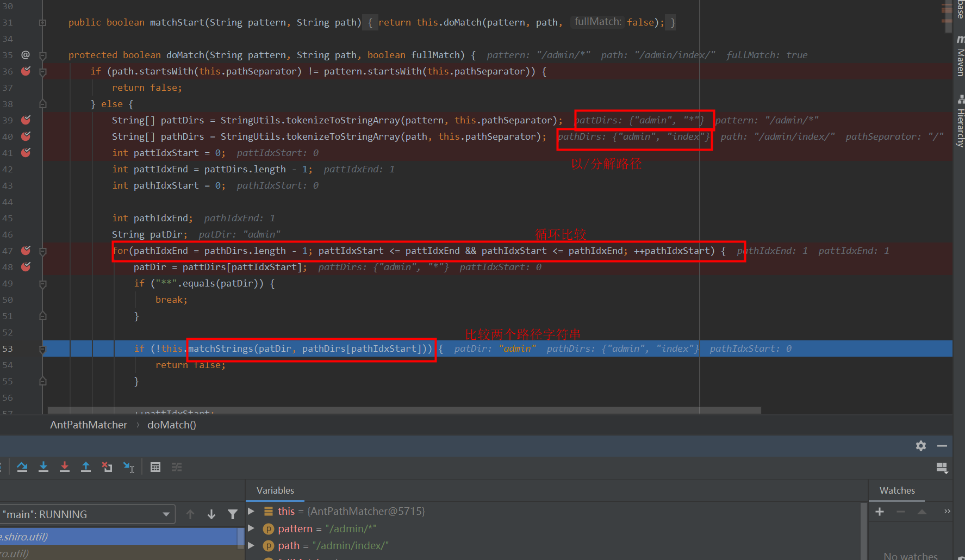The image size is (965, 560).
Task: Click the Step Out debugger icon
Action: 86,466
